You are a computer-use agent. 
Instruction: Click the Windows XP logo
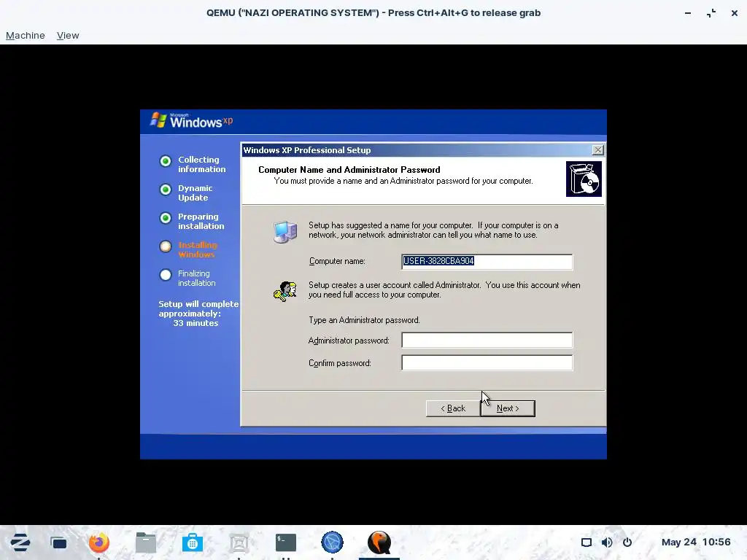[192, 120]
